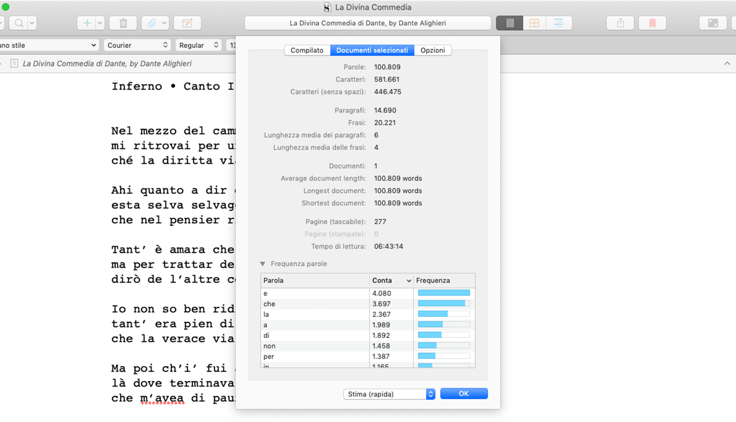The width and height of the screenshot is (736, 422).
Task: Click the Tempo di lettura value 06:43:14
Action: pyautogui.click(x=388, y=246)
